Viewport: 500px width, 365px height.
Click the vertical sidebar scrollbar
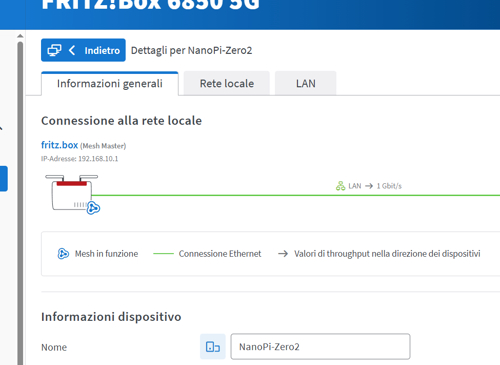20,203
